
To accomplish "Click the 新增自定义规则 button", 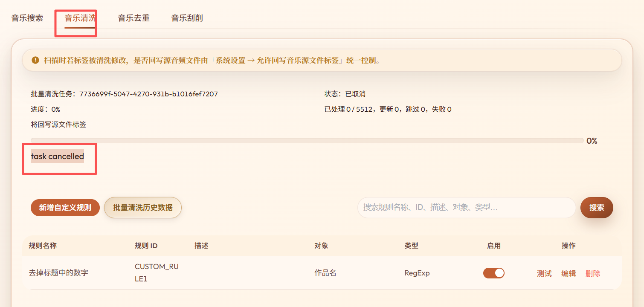I will pyautogui.click(x=65, y=208).
